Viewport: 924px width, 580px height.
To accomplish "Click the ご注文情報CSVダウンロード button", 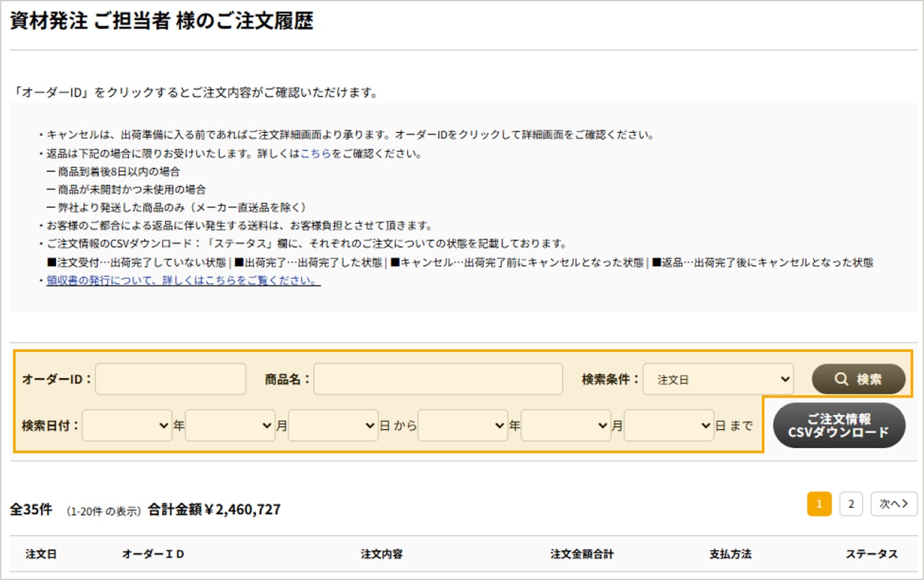I will coord(839,426).
